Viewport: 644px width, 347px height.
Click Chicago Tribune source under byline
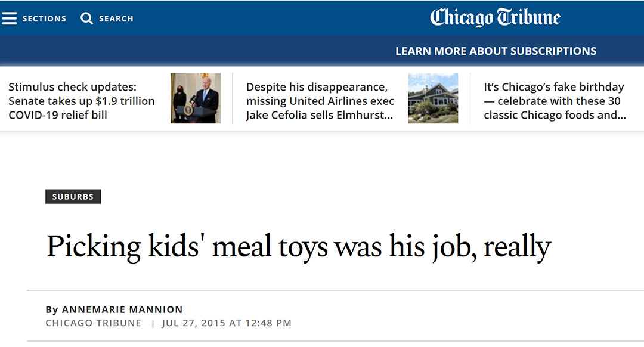pos(94,323)
